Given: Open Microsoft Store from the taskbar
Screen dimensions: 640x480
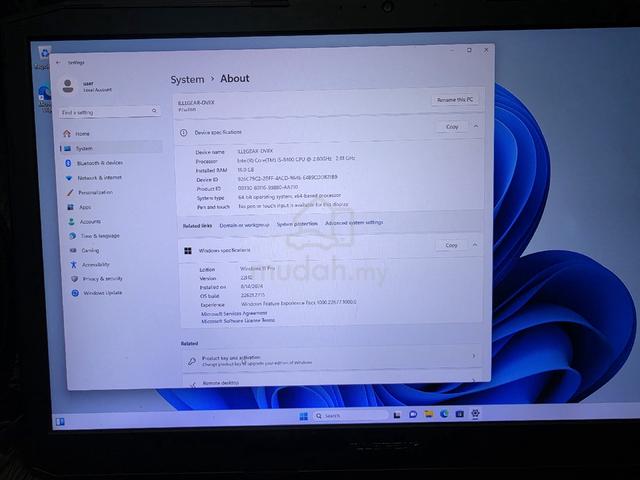Looking at the screenshot, I should (x=460, y=414).
